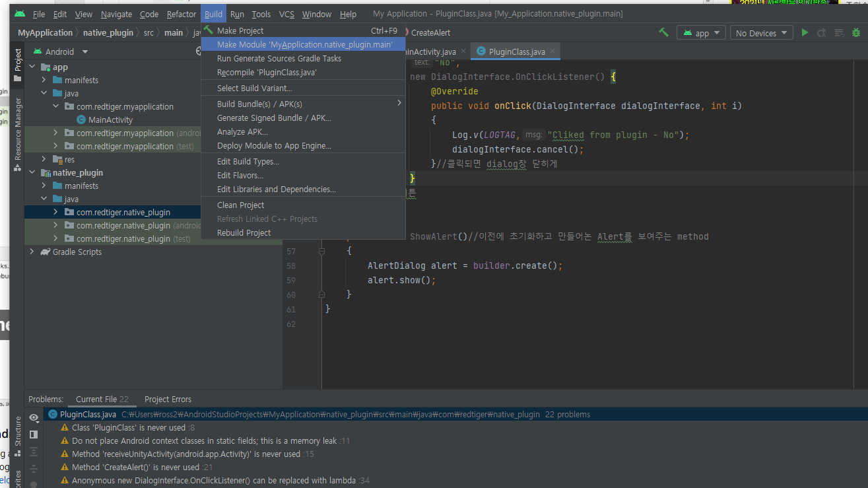Image resolution: width=868 pixels, height=488 pixels.
Task: Click the eye view options icon in Problems
Action: tap(34, 417)
